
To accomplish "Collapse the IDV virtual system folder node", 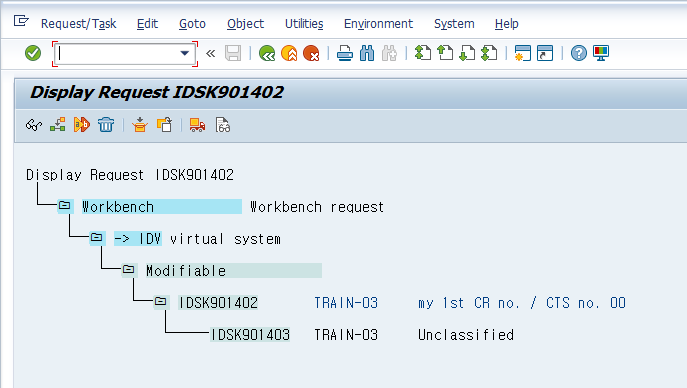I will click(96, 238).
